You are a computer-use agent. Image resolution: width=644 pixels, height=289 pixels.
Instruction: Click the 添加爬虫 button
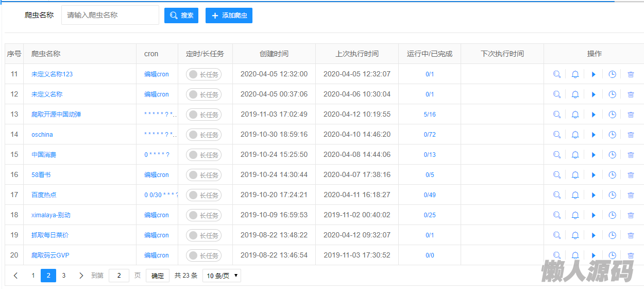[229, 15]
